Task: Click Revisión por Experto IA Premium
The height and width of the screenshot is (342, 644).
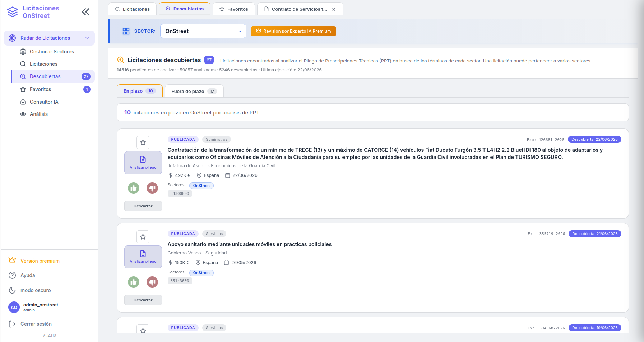Action: (x=293, y=31)
